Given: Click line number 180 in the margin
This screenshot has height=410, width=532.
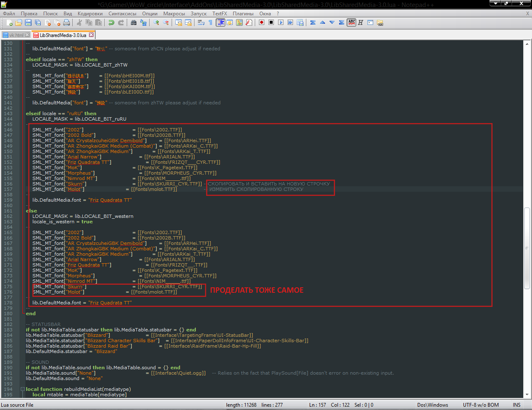Looking at the screenshot, I should click(x=8, y=314).
